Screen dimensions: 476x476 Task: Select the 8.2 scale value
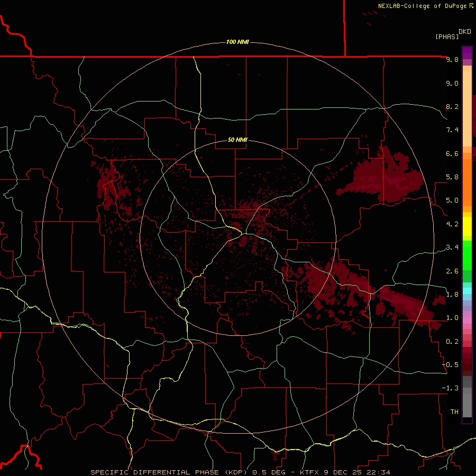[x=452, y=106]
